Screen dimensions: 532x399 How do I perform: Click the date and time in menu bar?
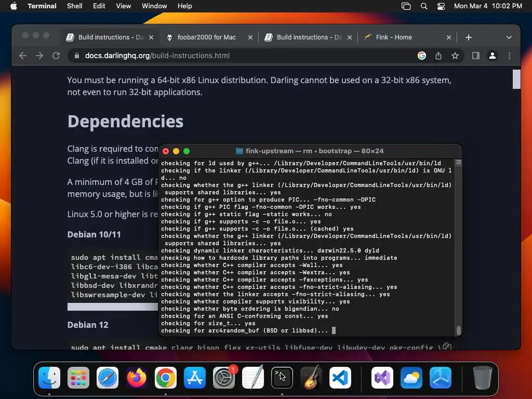tap(488, 6)
